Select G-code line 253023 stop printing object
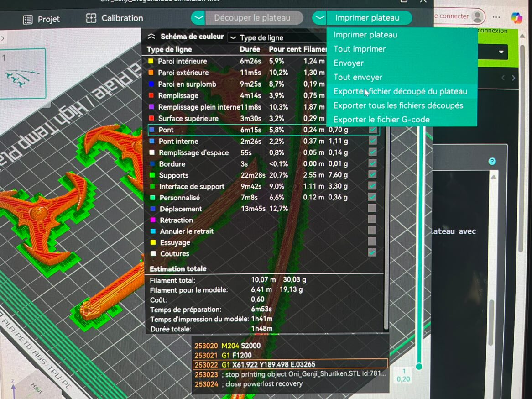The width and height of the screenshot is (532, 399). 291,374
